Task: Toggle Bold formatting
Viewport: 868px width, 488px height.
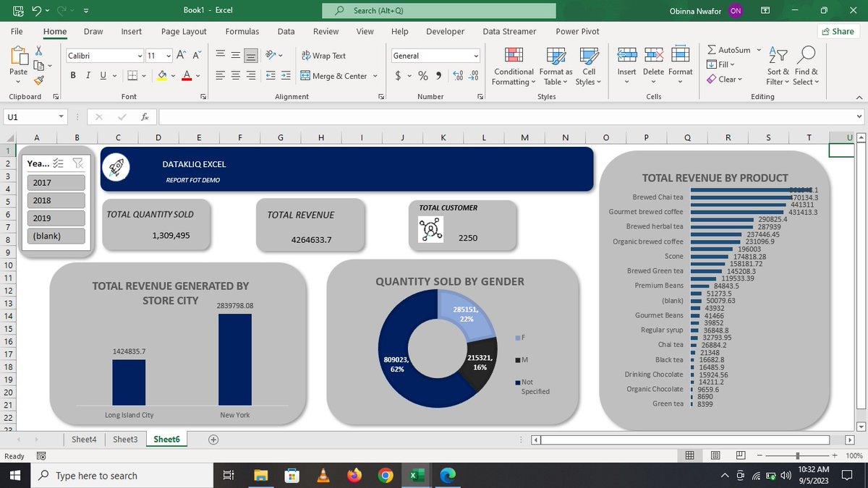Action: tap(74, 76)
